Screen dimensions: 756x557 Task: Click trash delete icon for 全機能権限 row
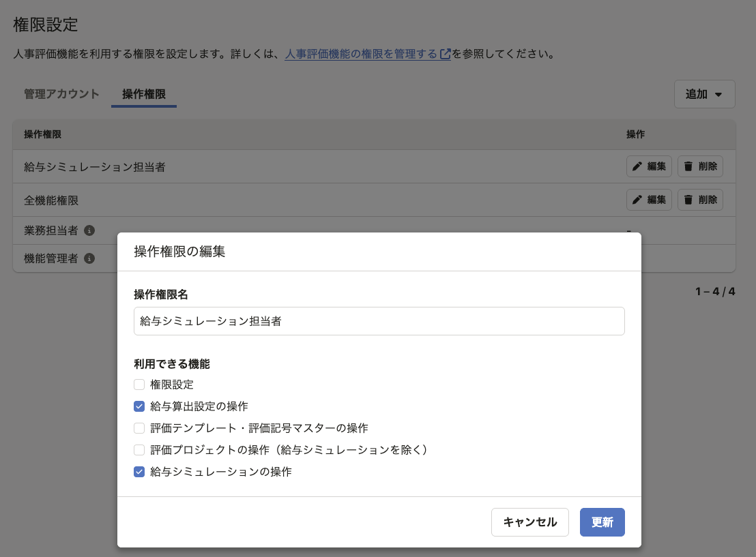(x=688, y=200)
